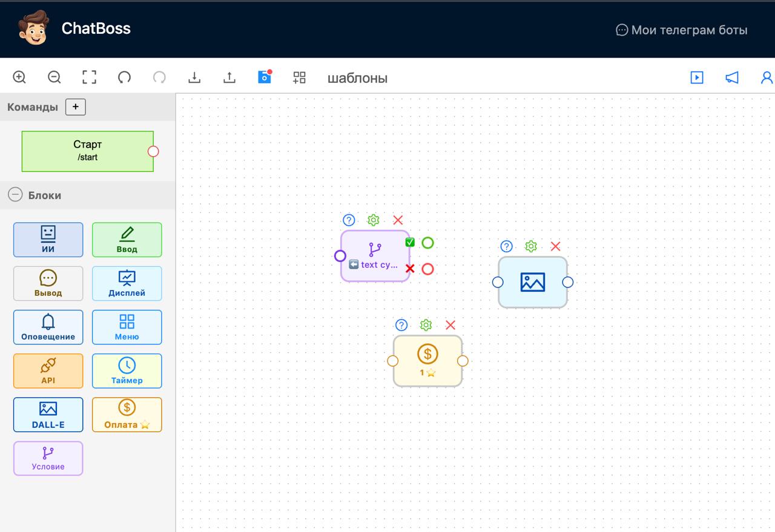Image resolution: width=775 pixels, height=532 pixels.
Task: Open the gear settings of the payment node
Action: click(x=426, y=325)
